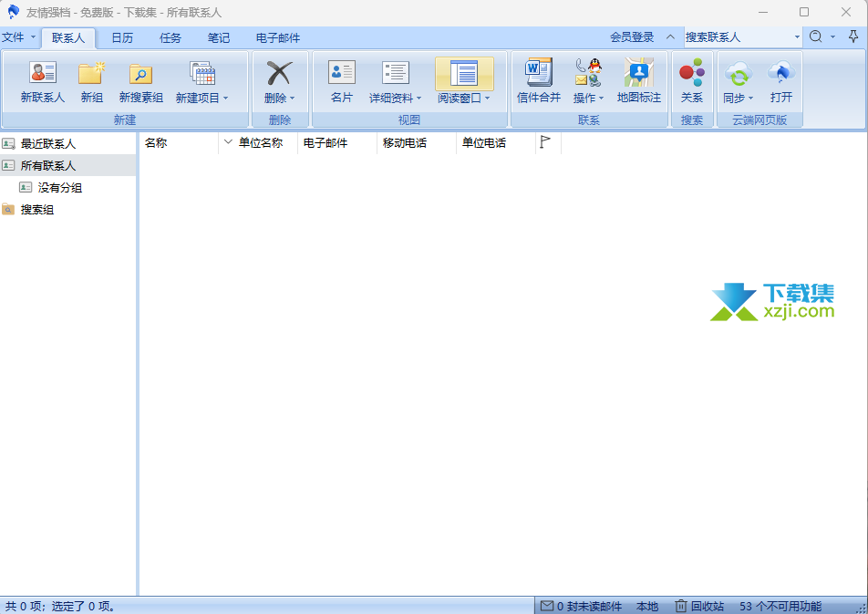This screenshot has height=614, width=868.
Task: Click 53 个不可用功能 in the status bar
Action: tap(780, 606)
